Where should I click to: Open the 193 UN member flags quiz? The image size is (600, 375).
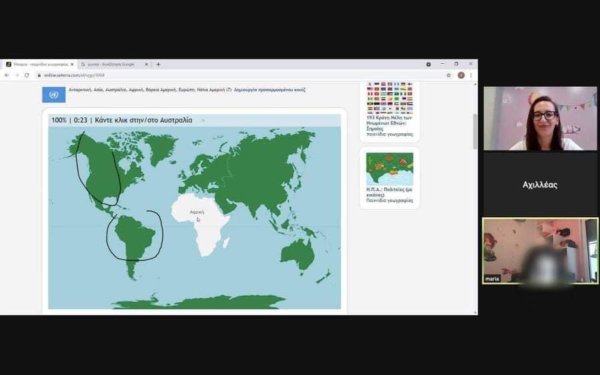[390, 110]
